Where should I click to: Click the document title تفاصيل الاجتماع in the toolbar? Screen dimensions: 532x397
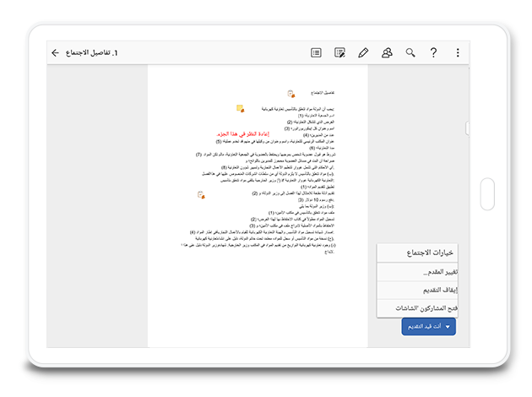[91, 52]
